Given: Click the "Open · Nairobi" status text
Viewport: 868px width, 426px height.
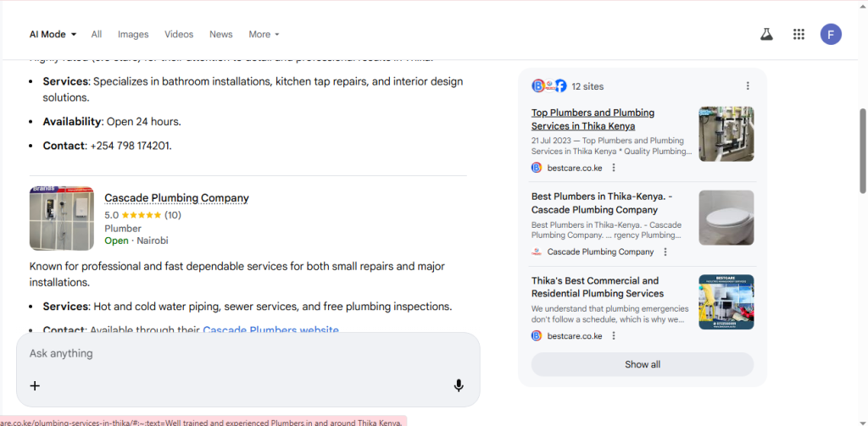Looking at the screenshot, I should point(136,241).
